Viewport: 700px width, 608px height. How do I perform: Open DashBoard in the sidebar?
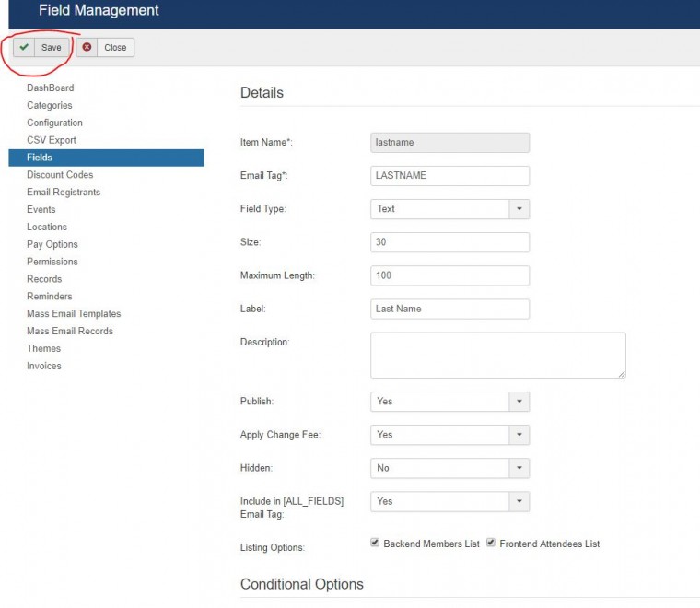coord(50,88)
